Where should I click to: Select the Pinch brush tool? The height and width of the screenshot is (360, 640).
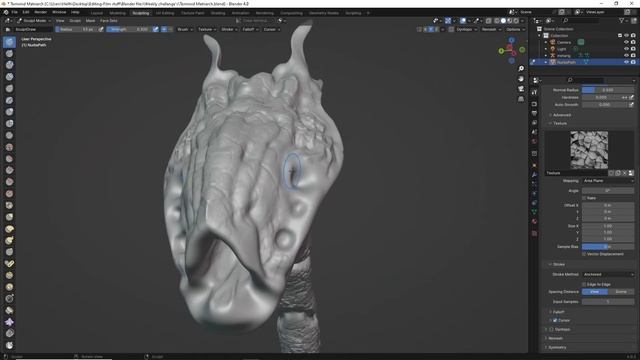coord(9,205)
